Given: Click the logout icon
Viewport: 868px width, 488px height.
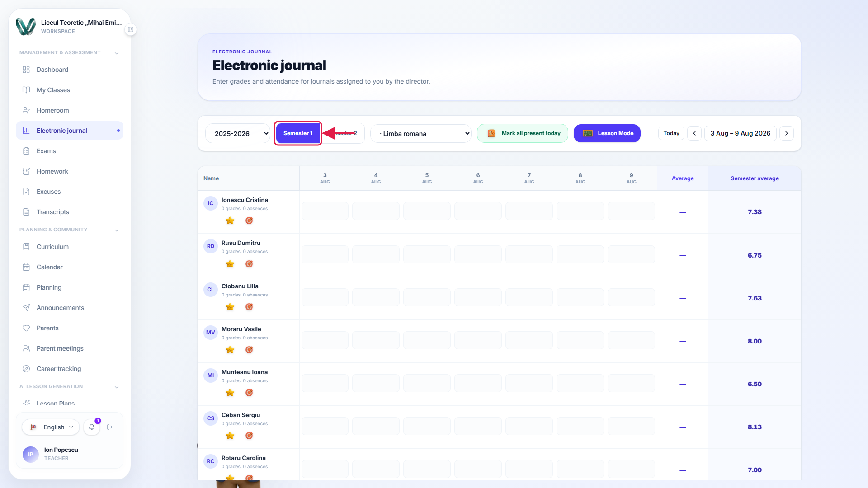Looking at the screenshot, I should tap(110, 427).
